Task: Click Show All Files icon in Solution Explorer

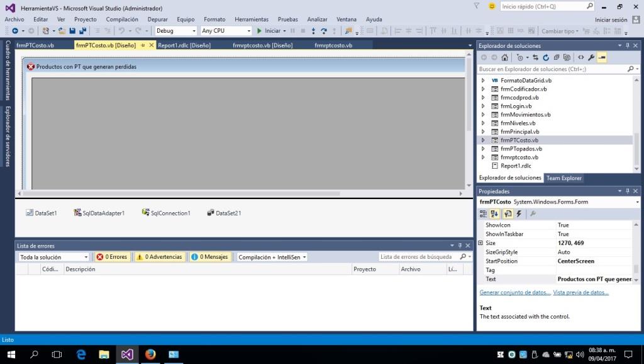Action: [x=567, y=57]
